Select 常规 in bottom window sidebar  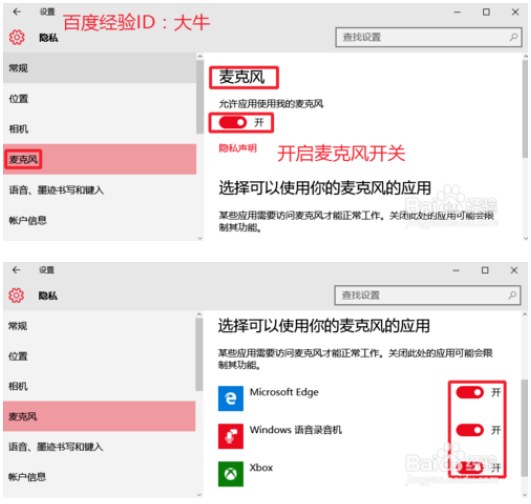99,326
